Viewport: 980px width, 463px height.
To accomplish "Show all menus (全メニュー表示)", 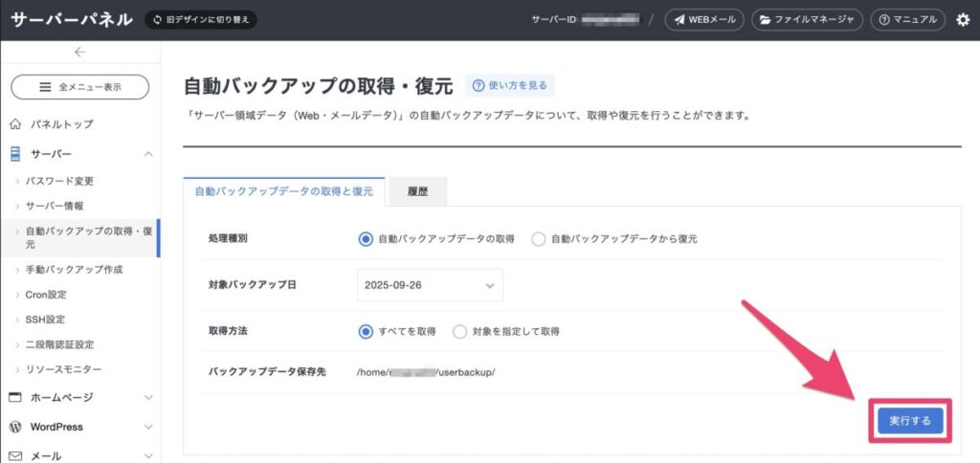I will (80, 87).
